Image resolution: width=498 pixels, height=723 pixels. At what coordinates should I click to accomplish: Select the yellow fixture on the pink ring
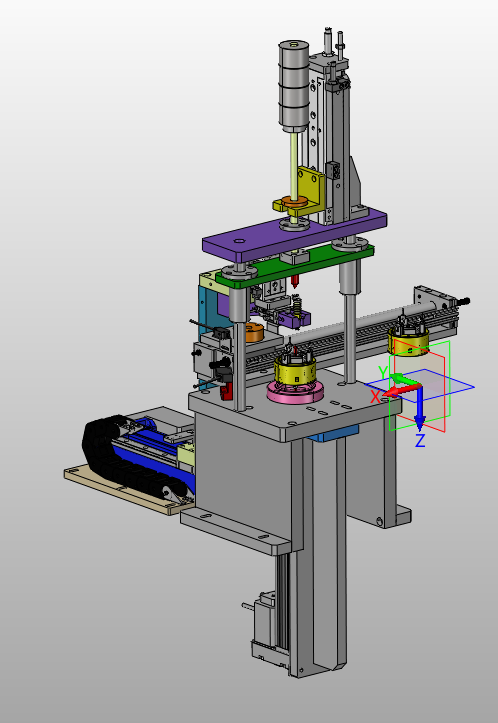point(295,369)
